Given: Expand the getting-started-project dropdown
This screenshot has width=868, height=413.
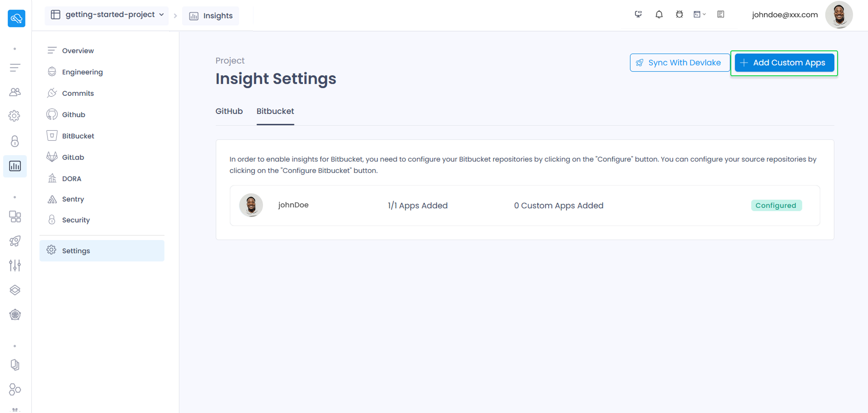Looking at the screenshot, I should [x=107, y=15].
